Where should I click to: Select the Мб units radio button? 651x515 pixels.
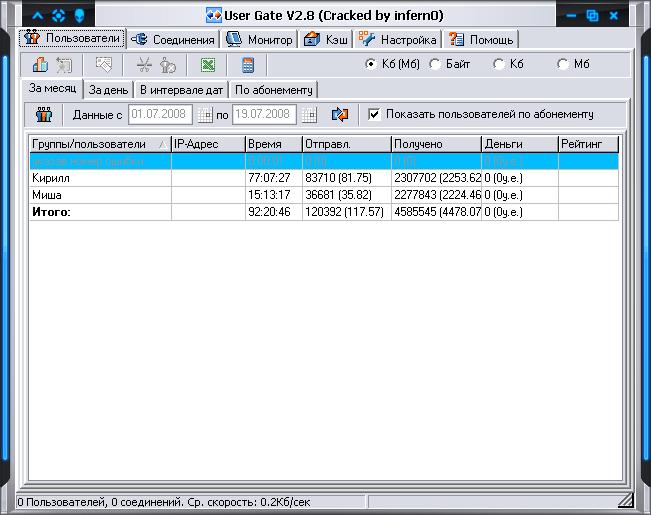point(563,64)
